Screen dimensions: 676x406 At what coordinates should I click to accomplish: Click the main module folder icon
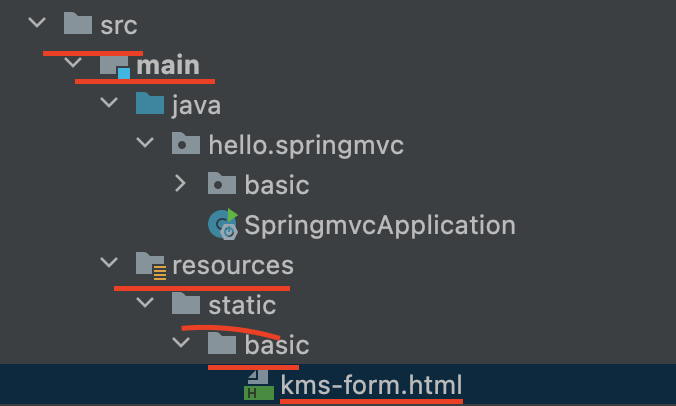[115, 66]
